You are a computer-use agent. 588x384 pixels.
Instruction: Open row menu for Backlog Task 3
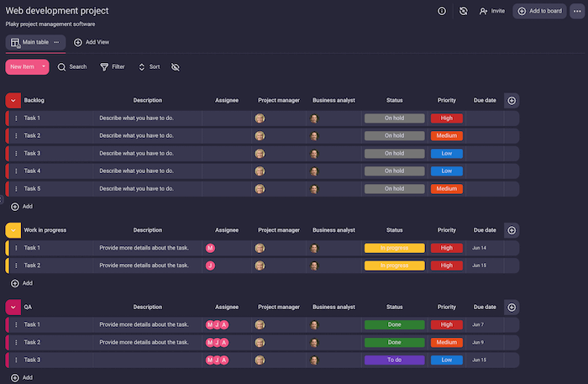tap(16, 154)
